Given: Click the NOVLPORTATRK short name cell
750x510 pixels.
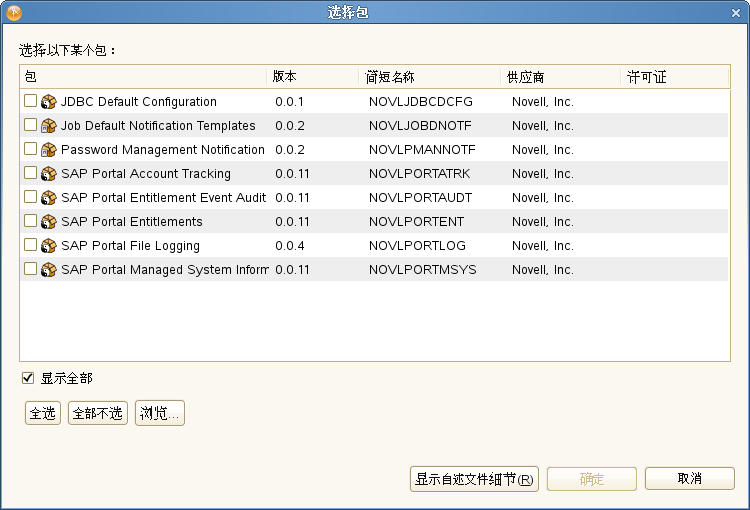Looking at the screenshot, I should click(x=419, y=173).
